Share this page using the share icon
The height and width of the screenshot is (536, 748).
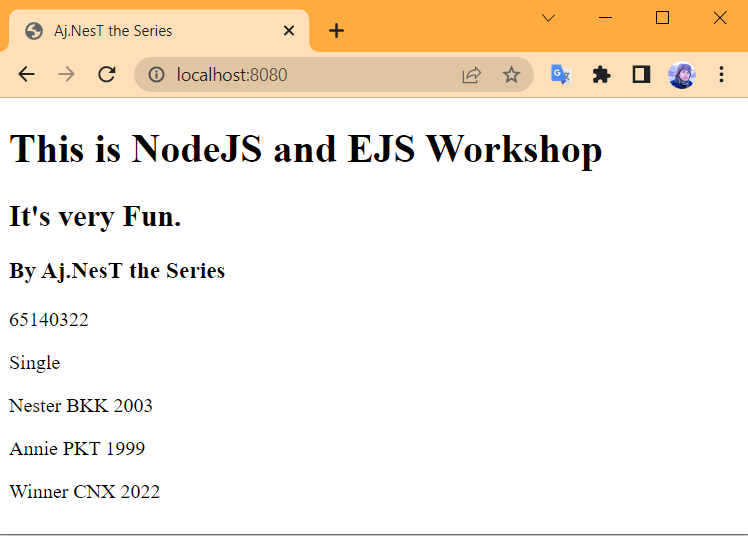471,75
